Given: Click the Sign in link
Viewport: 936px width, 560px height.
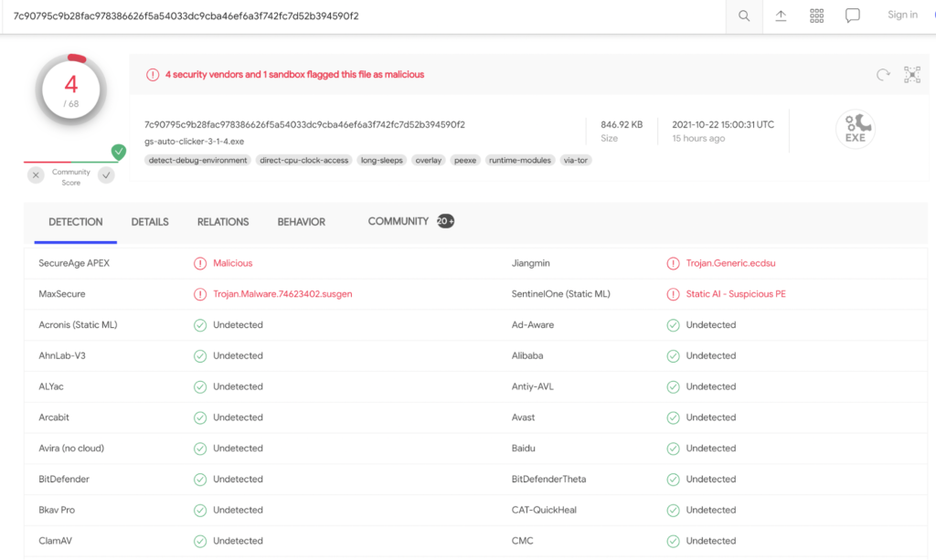Looking at the screenshot, I should pos(902,15).
